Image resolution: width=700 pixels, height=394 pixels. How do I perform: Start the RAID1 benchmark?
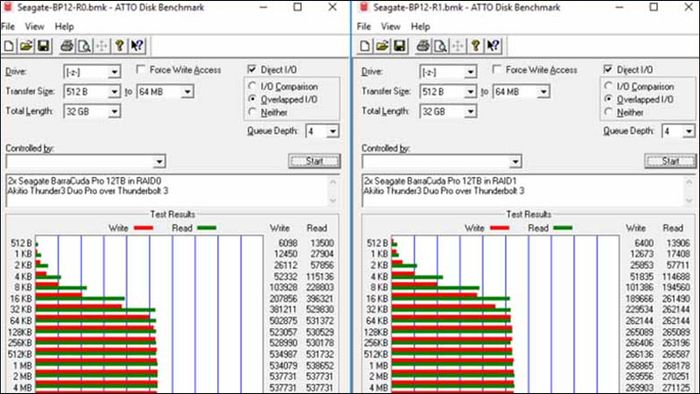(670, 161)
